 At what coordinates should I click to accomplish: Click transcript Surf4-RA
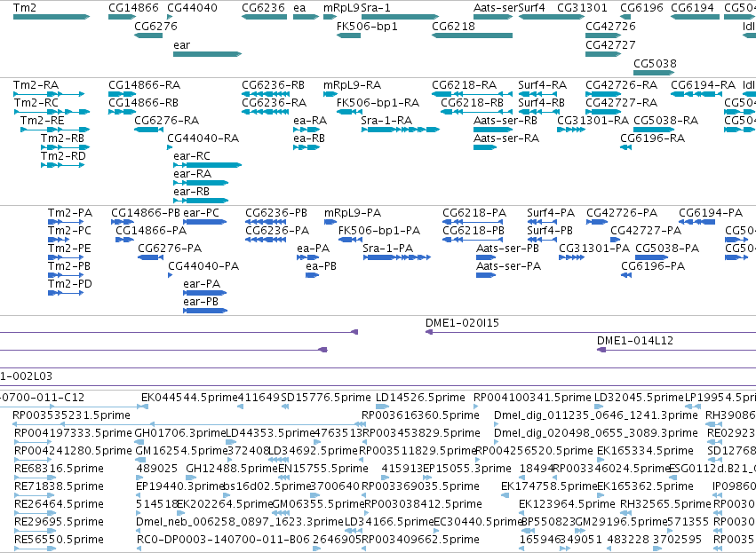[539, 94]
